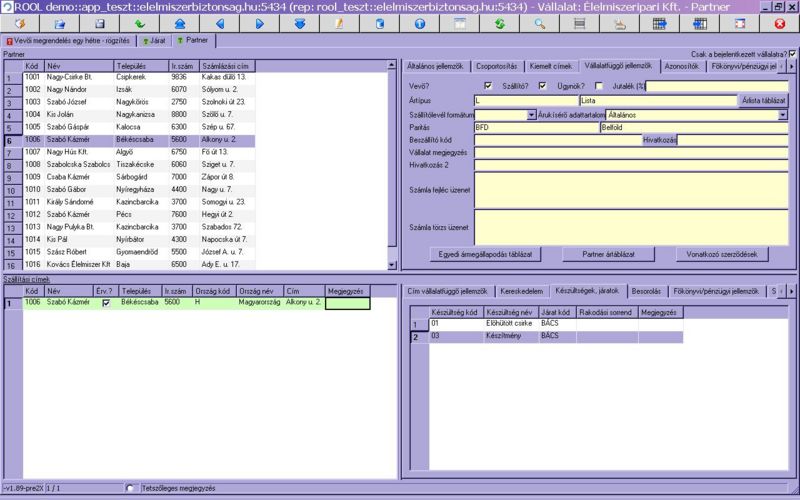The image size is (800, 500).
Task: Open search with the magnifier icon
Action: [539, 22]
